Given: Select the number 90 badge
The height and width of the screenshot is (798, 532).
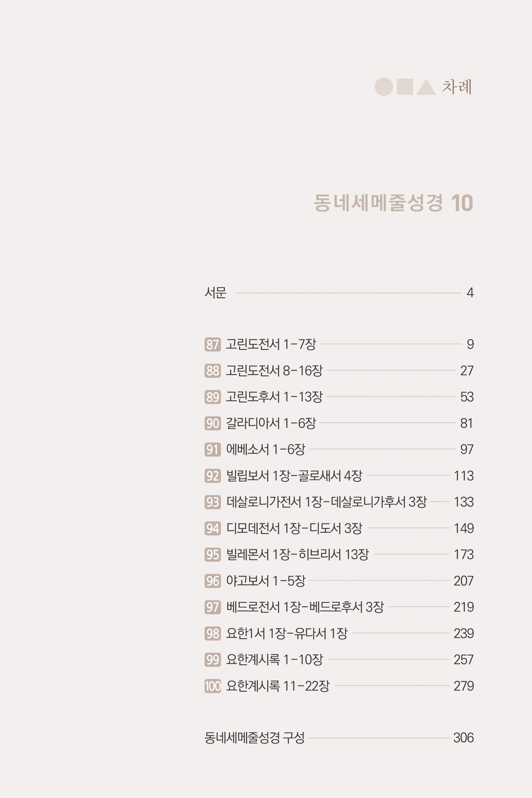Looking at the screenshot, I should 213,423.
